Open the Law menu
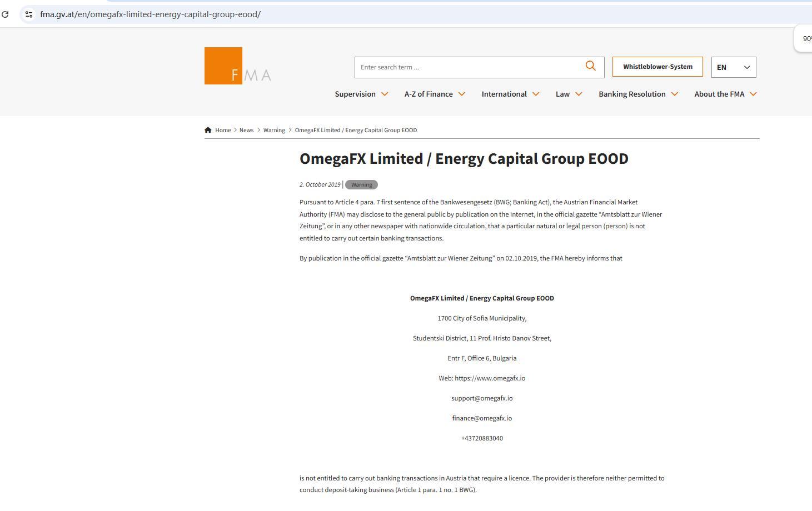 coord(562,94)
